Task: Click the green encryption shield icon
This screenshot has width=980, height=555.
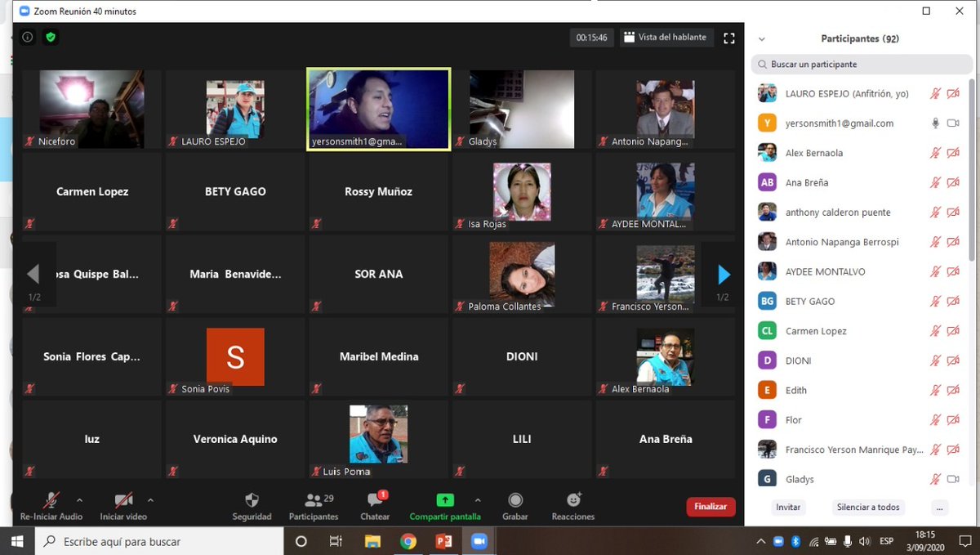Action: (x=51, y=37)
